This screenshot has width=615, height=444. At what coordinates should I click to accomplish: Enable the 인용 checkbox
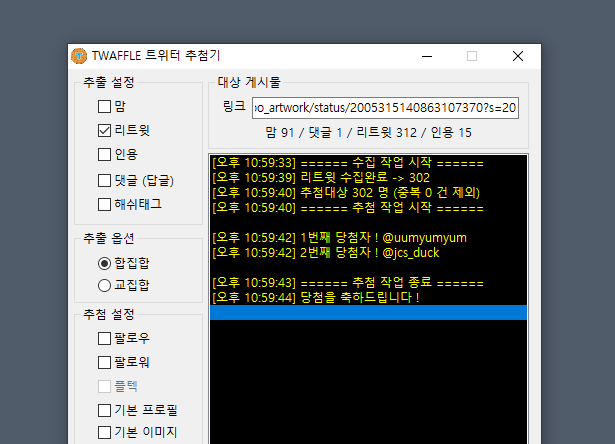(104, 154)
